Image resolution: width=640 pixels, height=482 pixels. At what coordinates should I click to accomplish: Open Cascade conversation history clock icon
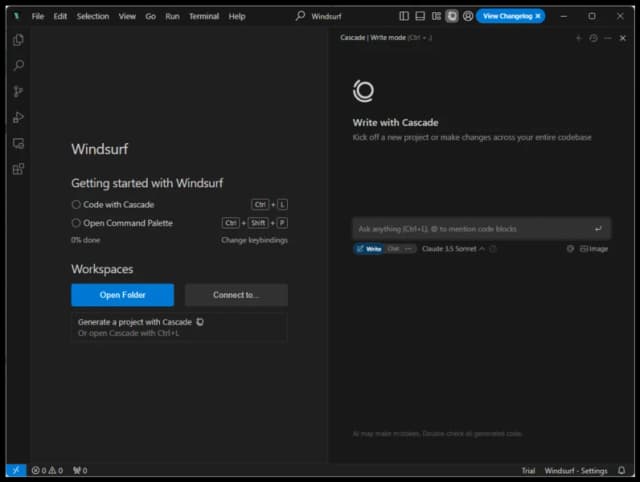tap(593, 38)
